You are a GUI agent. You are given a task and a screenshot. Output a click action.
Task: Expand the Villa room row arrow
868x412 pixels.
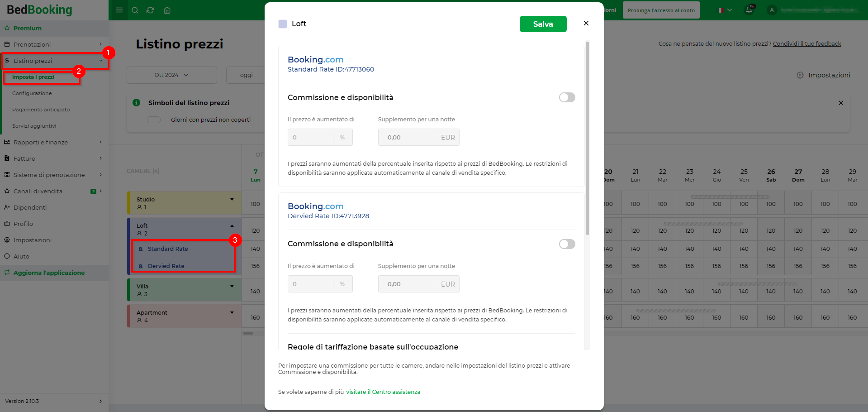[x=232, y=286]
